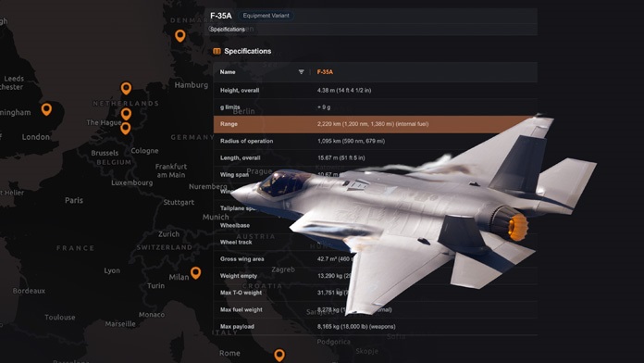Select the map pin above the NETHERLANDS label

click(x=126, y=88)
